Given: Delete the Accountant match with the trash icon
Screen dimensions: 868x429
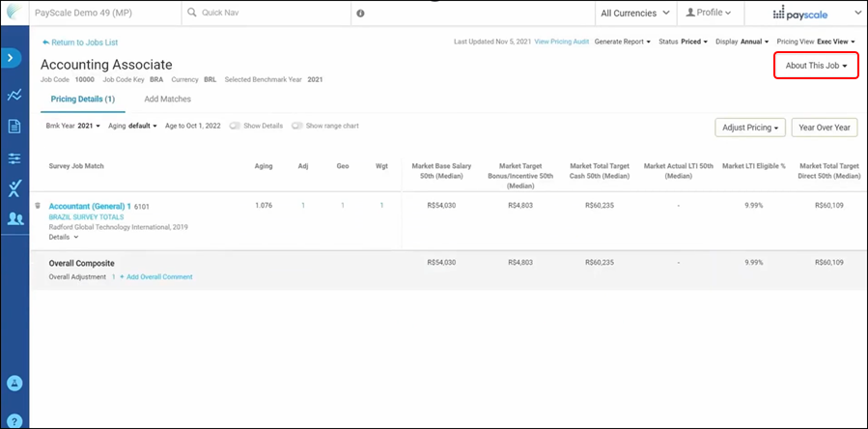Looking at the screenshot, I should [x=38, y=205].
